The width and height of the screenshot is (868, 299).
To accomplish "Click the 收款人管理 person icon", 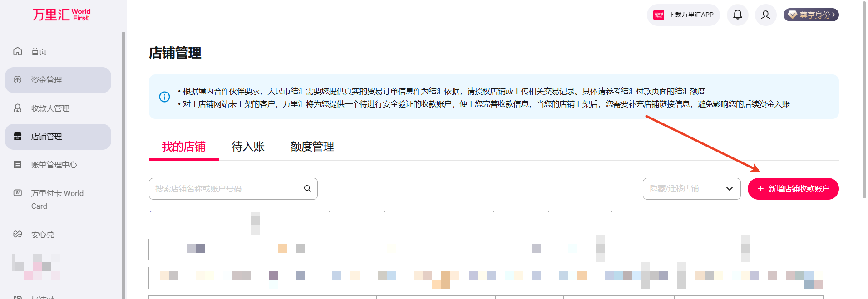I will click(18, 108).
